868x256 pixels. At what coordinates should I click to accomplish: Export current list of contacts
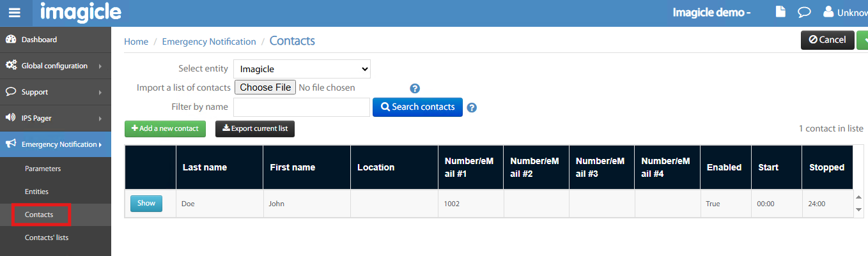pyautogui.click(x=254, y=128)
